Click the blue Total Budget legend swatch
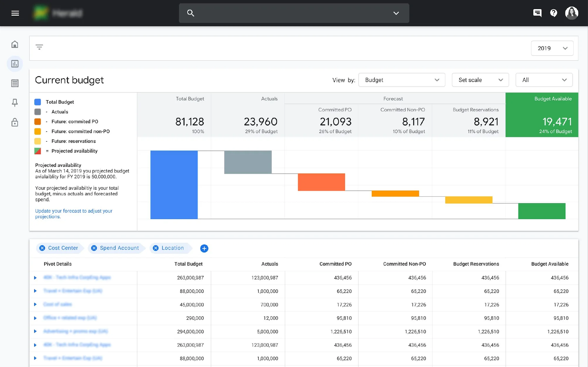Image resolution: width=588 pixels, height=367 pixels. [x=38, y=102]
